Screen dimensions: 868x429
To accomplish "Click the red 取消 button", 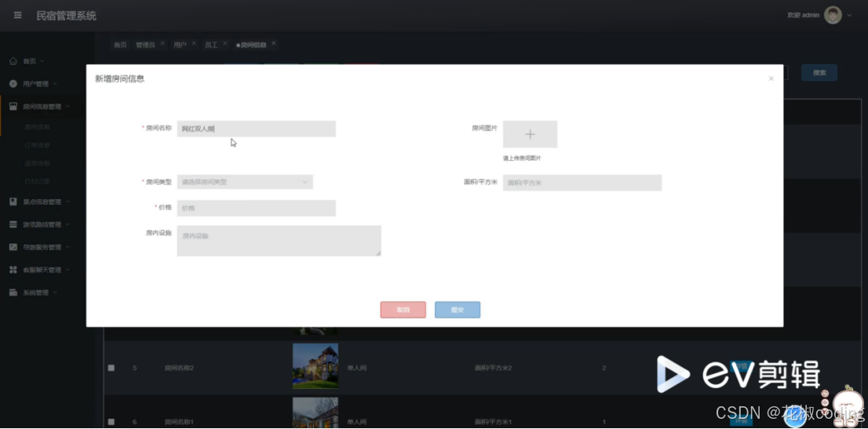I will [403, 310].
